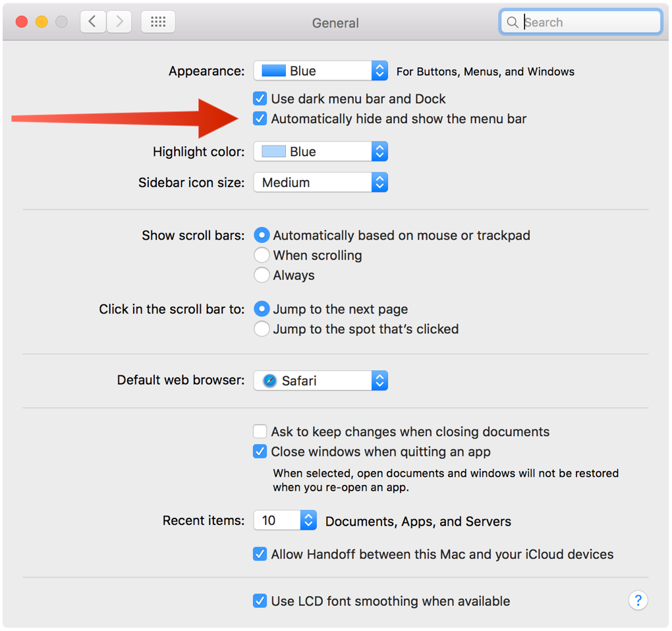Click the red close window button
This screenshot has height=631, width=672.
[x=22, y=22]
